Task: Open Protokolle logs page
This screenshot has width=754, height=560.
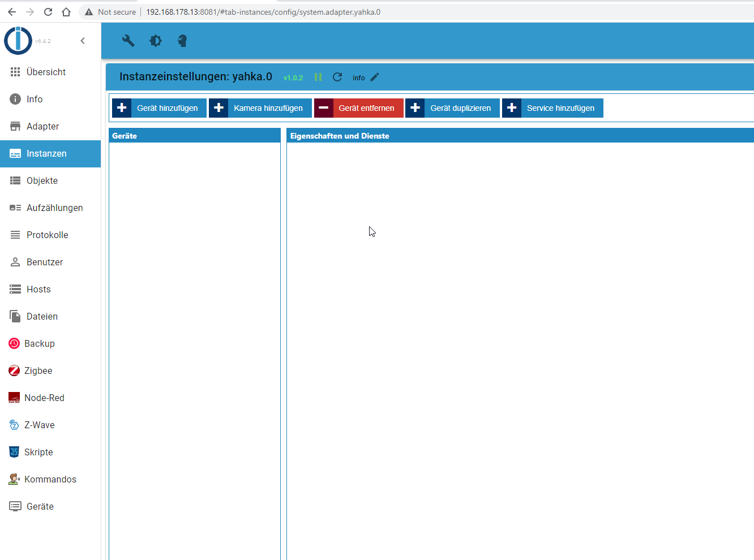Action: [x=50, y=235]
